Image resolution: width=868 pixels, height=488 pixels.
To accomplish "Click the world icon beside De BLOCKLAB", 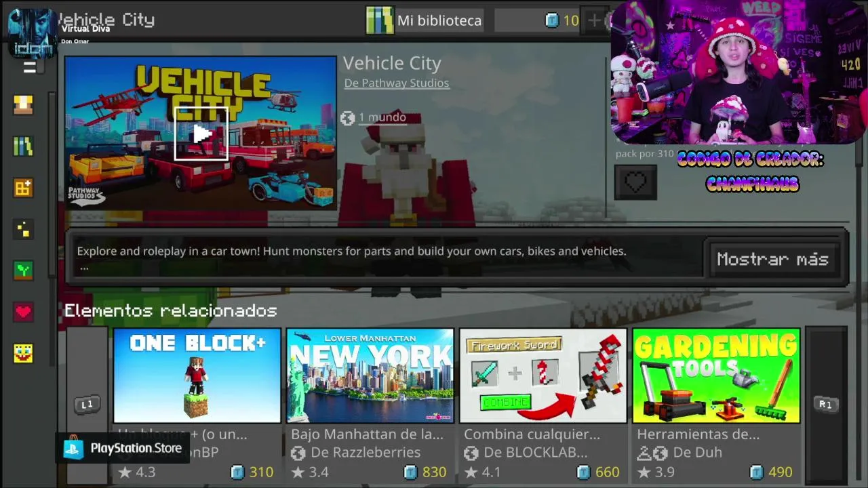I will pos(471,453).
